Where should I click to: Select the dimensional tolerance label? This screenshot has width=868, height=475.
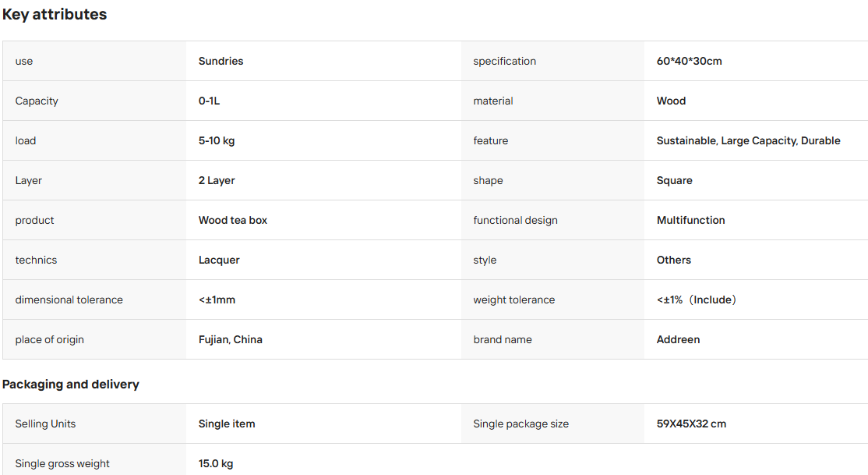(x=69, y=300)
